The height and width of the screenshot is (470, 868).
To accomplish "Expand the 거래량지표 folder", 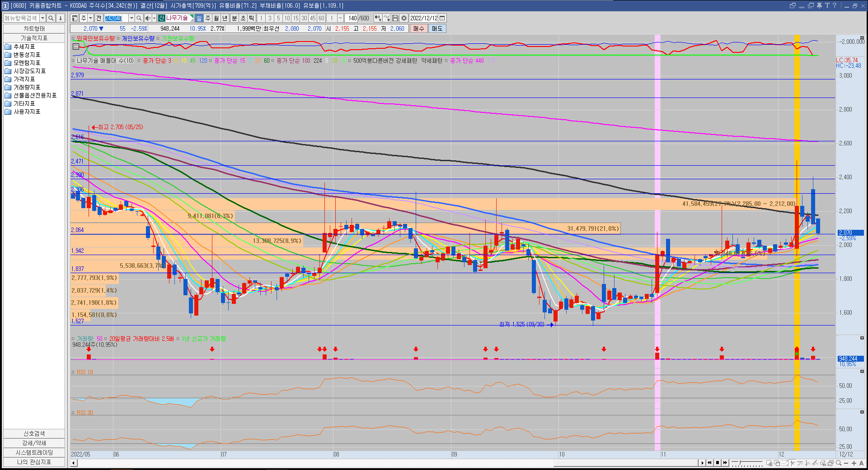I will [27, 88].
